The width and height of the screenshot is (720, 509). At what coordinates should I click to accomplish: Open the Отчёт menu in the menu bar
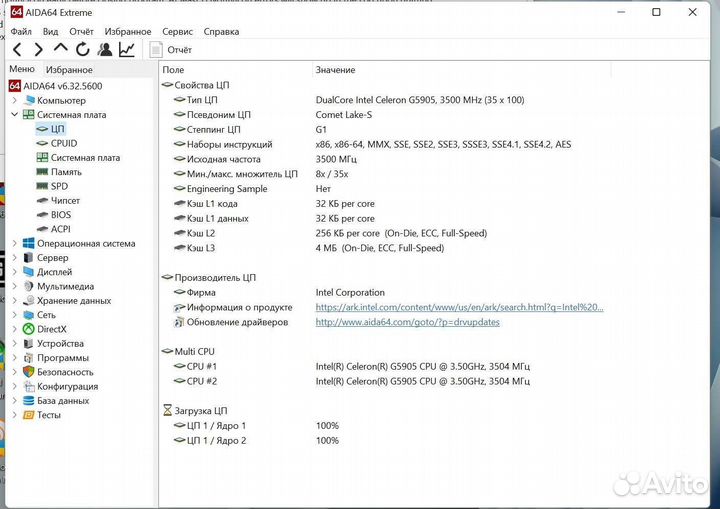pyautogui.click(x=81, y=32)
